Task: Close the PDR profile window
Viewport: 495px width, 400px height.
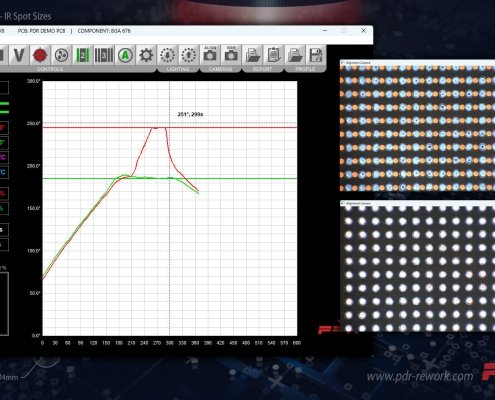Action: pyautogui.click(x=363, y=31)
